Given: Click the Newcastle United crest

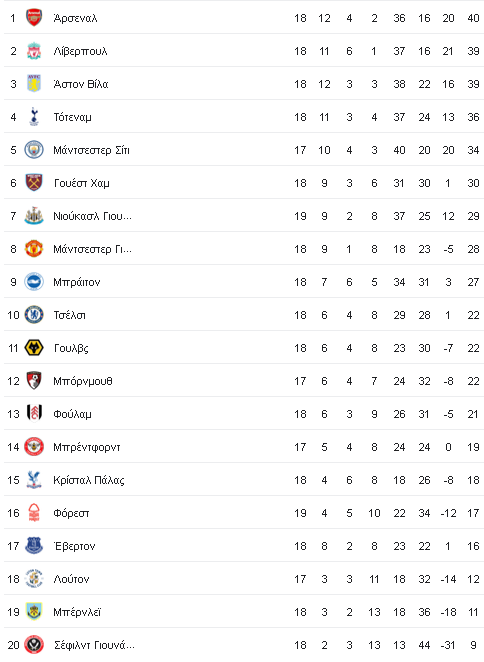Looking at the screenshot, I should pyautogui.click(x=34, y=216).
